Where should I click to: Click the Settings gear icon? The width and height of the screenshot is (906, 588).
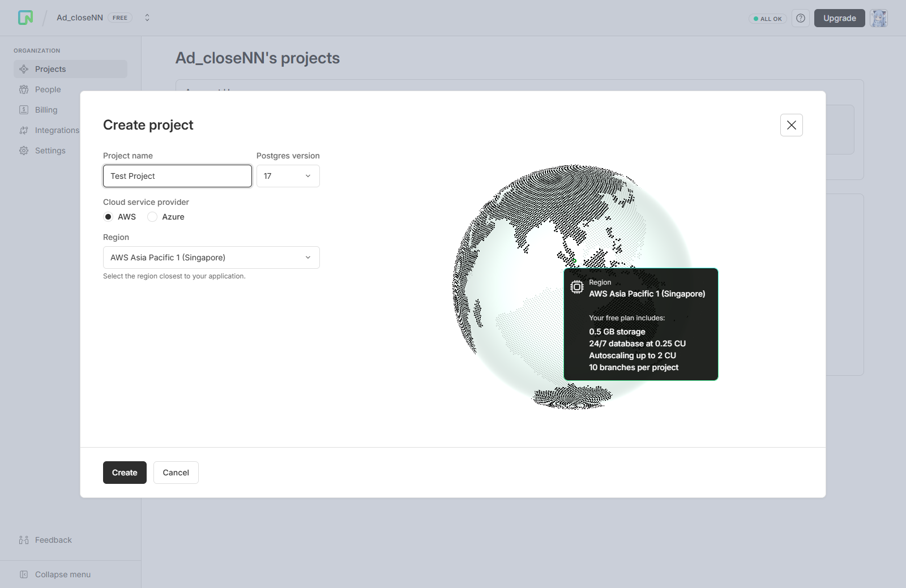coord(24,151)
